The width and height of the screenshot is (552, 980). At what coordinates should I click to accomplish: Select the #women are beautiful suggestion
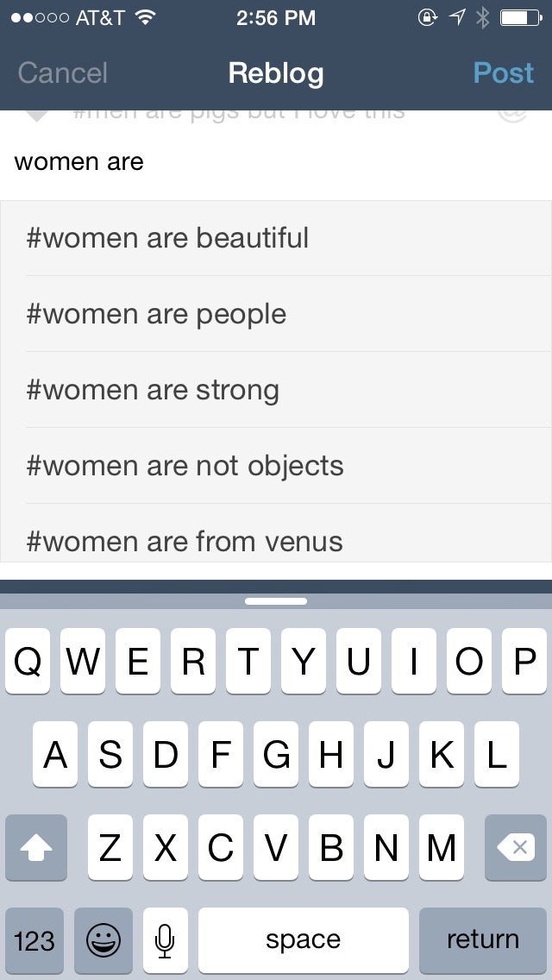pos(276,238)
